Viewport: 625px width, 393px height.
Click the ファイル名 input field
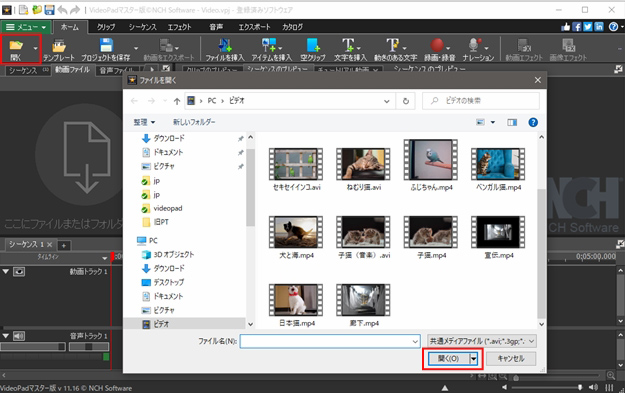click(x=330, y=341)
